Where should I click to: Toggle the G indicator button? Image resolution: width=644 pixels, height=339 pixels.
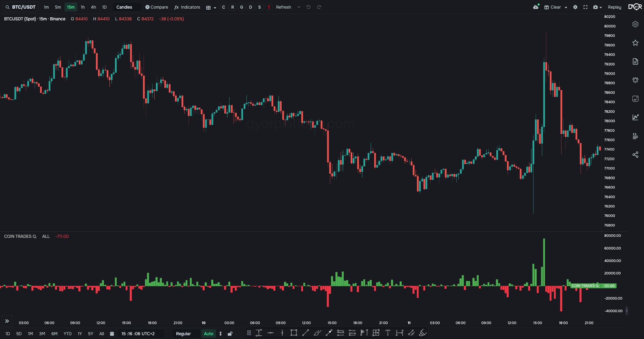point(242,7)
